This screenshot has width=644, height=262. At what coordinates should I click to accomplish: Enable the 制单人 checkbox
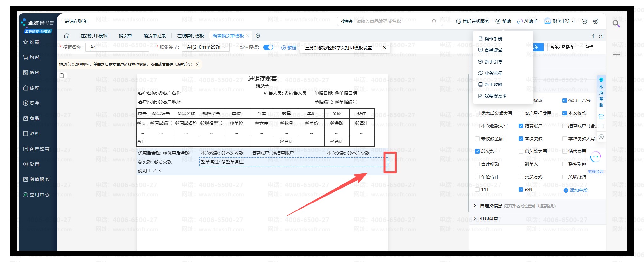(520, 164)
